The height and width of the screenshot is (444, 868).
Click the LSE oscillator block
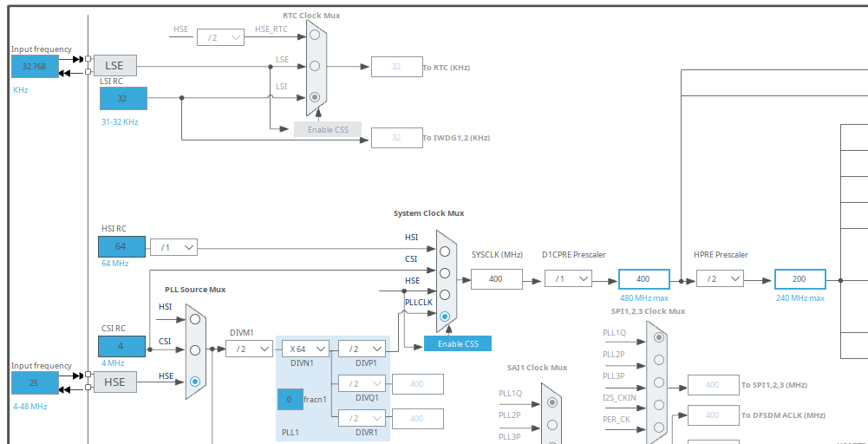115,65
